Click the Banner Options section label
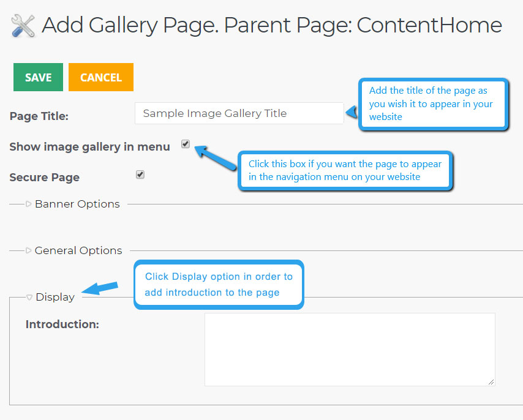 77,204
